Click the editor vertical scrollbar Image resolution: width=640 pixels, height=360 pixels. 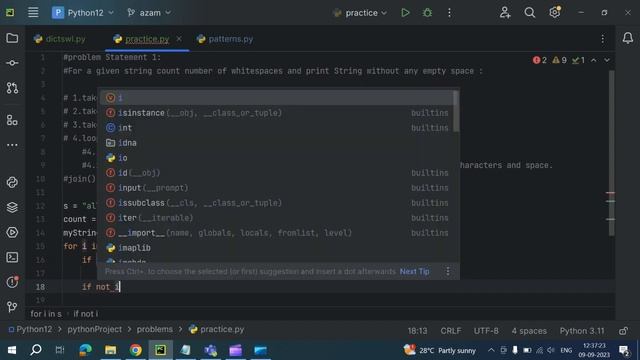click(x=611, y=153)
